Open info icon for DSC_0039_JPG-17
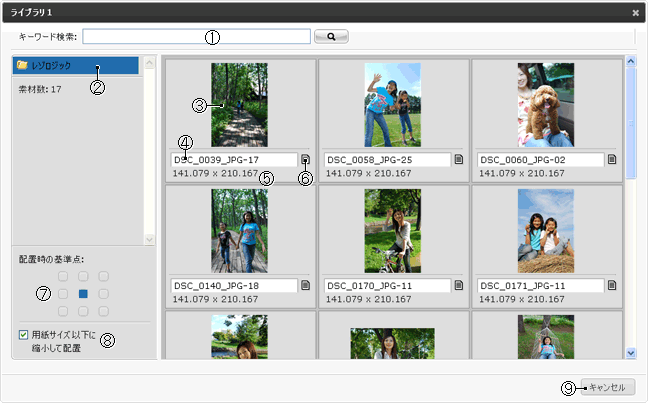648x403 pixels. (x=305, y=159)
